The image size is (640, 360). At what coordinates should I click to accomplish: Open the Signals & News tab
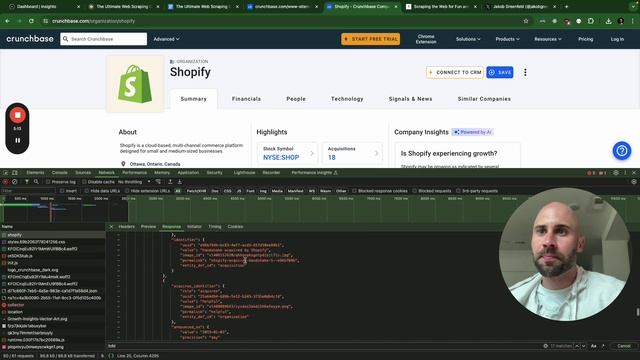click(410, 99)
